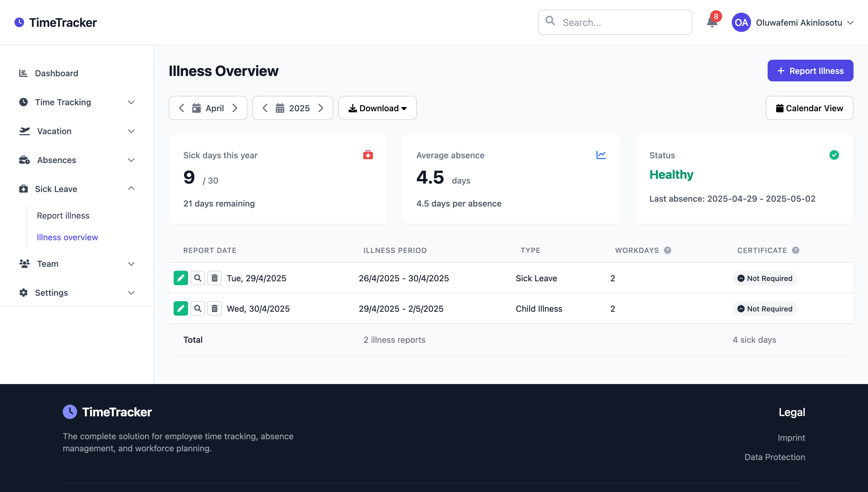Click the 'Child Illness' type cell
The height and width of the screenshot is (492, 868).
tap(539, 308)
